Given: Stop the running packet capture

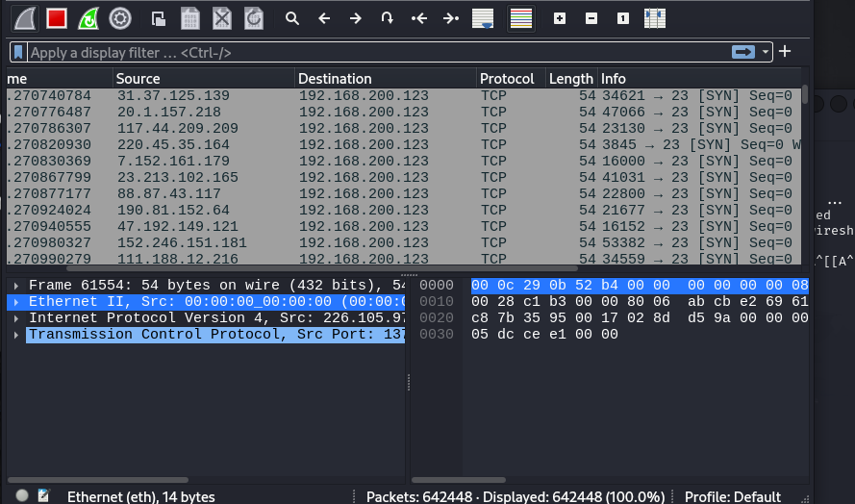Looking at the screenshot, I should point(57,17).
